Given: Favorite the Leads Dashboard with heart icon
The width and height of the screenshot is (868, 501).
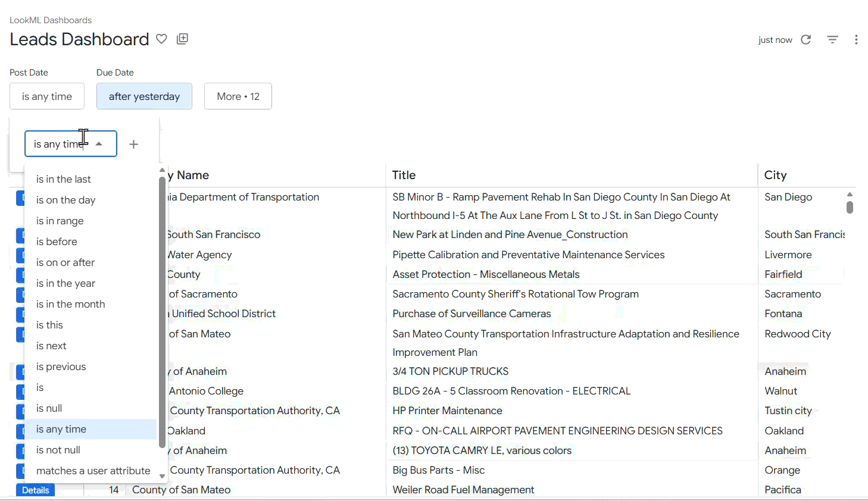Looking at the screenshot, I should click(x=161, y=39).
